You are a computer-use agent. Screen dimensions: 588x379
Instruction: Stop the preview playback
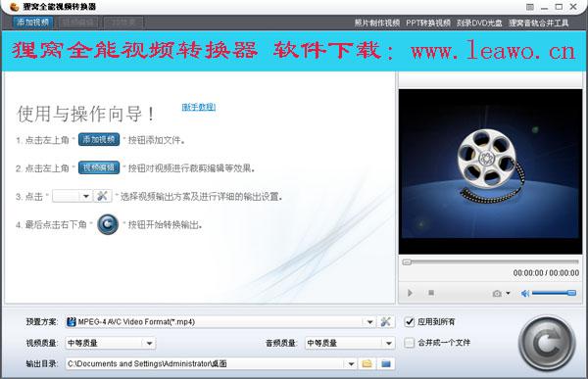pyautogui.click(x=431, y=293)
